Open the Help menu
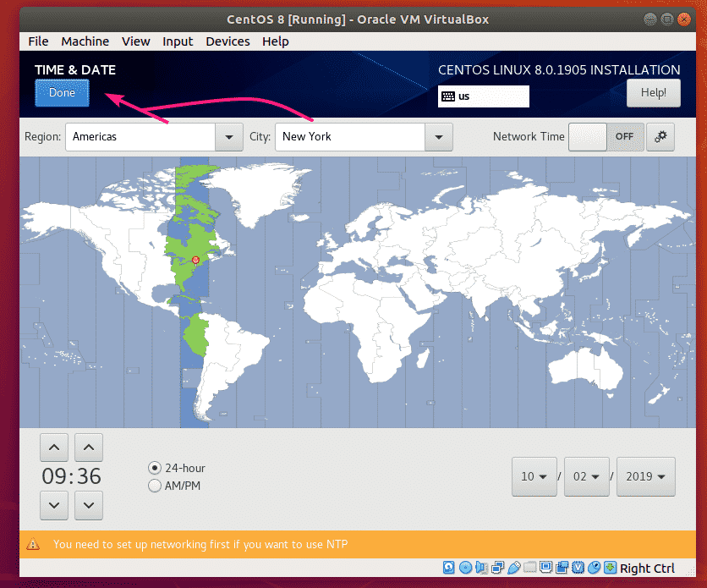Viewport: 707px width, 588px height. point(276,41)
